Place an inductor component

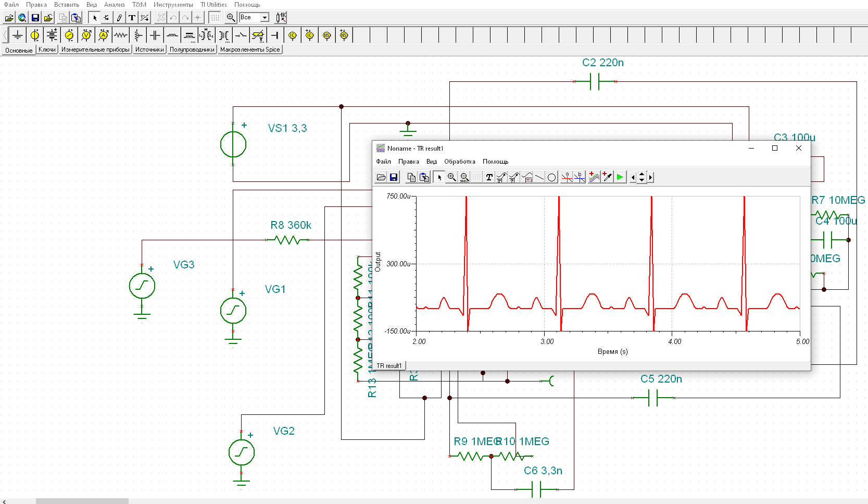coord(172,35)
